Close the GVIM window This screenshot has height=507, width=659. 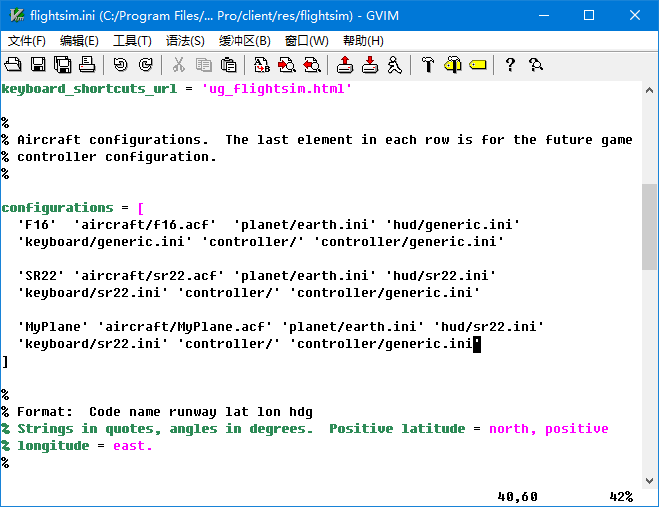(x=635, y=16)
